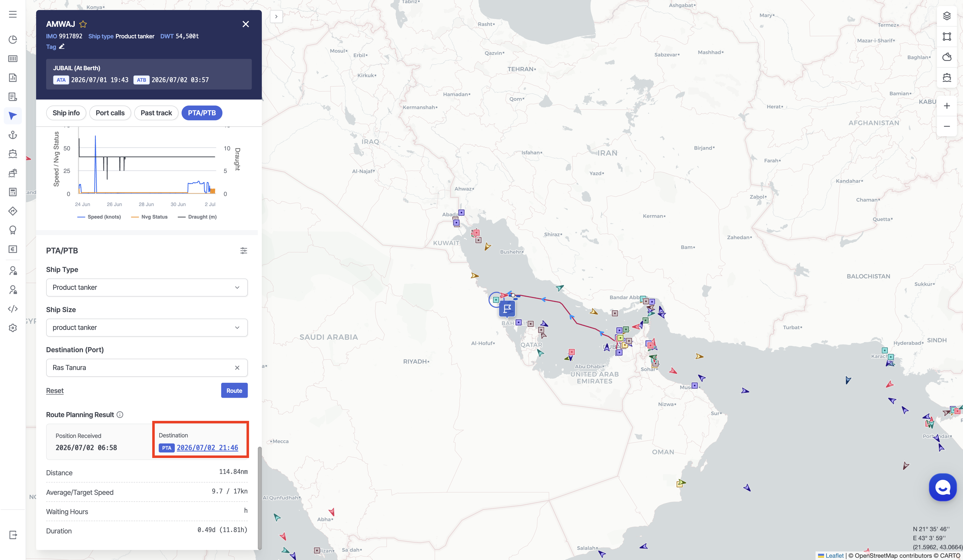Open the calculator sidebar icon
Viewport: 963px width, 560px height.
click(x=13, y=192)
